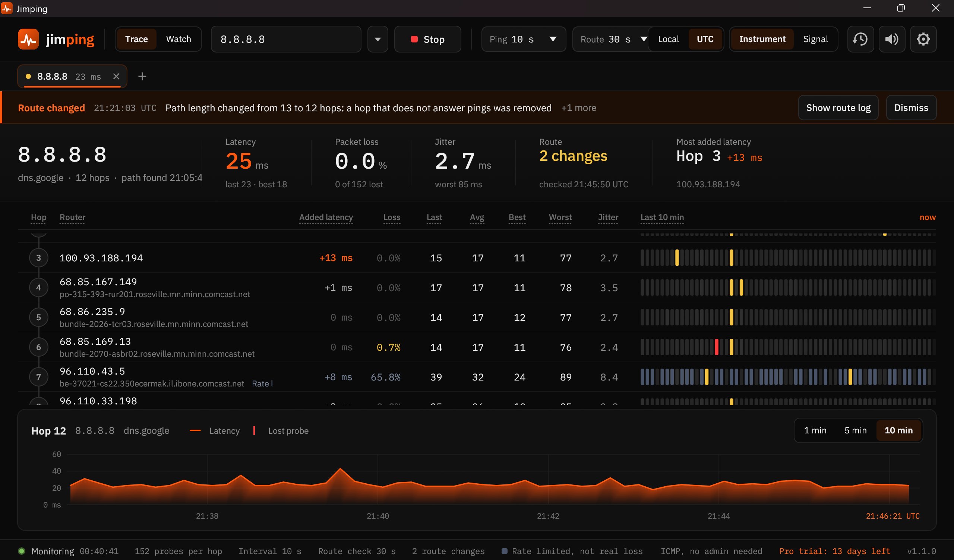Click '+1 more' in alert banner

pyautogui.click(x=578, y=108)
